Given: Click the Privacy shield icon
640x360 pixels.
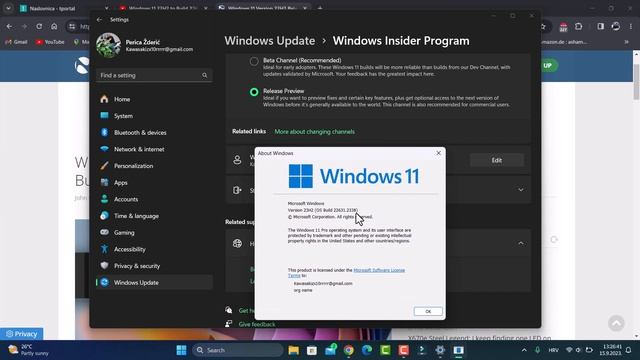Looking at the screenshot, I should pos(104,266).
